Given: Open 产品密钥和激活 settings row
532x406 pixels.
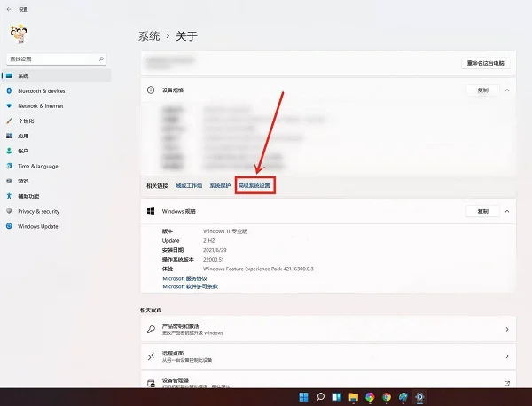Looking at the screenshot, I should tap(328, 330).
